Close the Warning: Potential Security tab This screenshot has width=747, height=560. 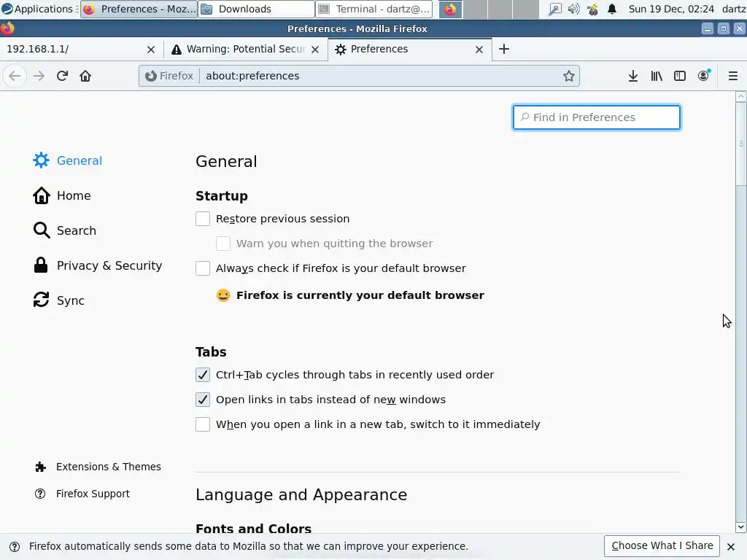(x=315, y=50)
